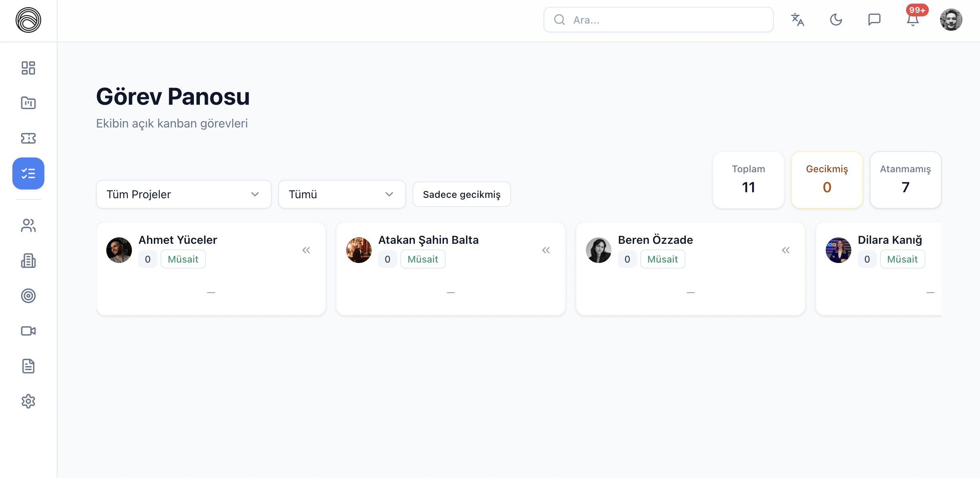Focus the Ara... search field
The width and height of the screenshot is (980, 478).
pyautogui.click(x=658, y=20)
